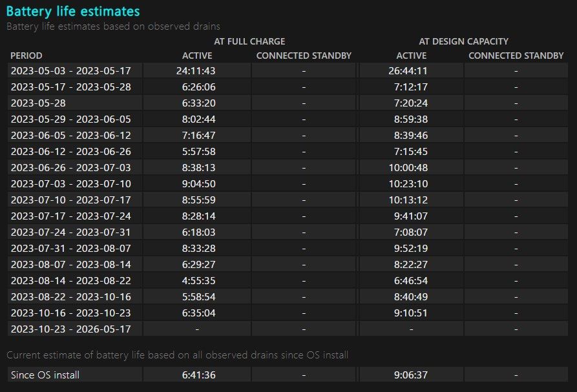Click Since OS install value 6:41:36

point(199,375)
